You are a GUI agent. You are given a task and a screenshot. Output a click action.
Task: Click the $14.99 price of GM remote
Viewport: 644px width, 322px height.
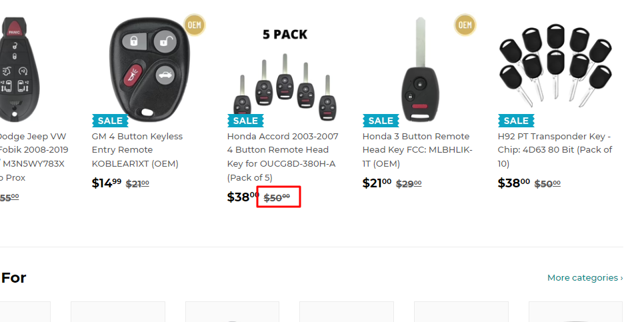point(107,183)
